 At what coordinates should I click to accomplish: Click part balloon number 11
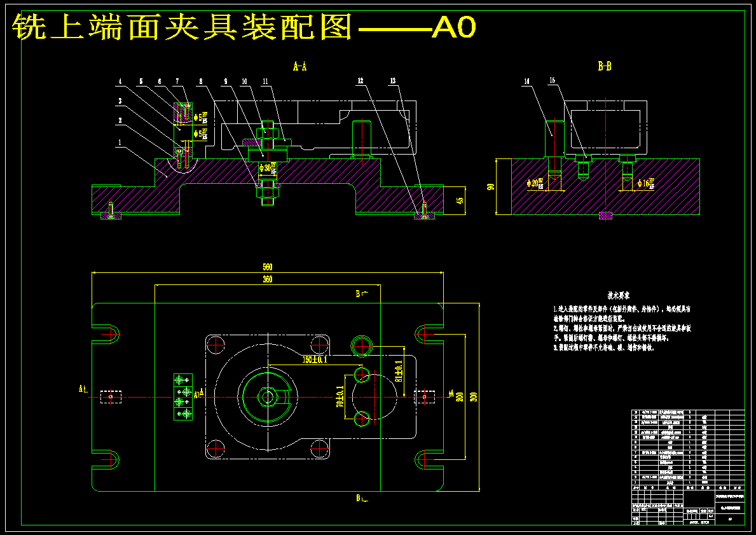pos(265,82)
